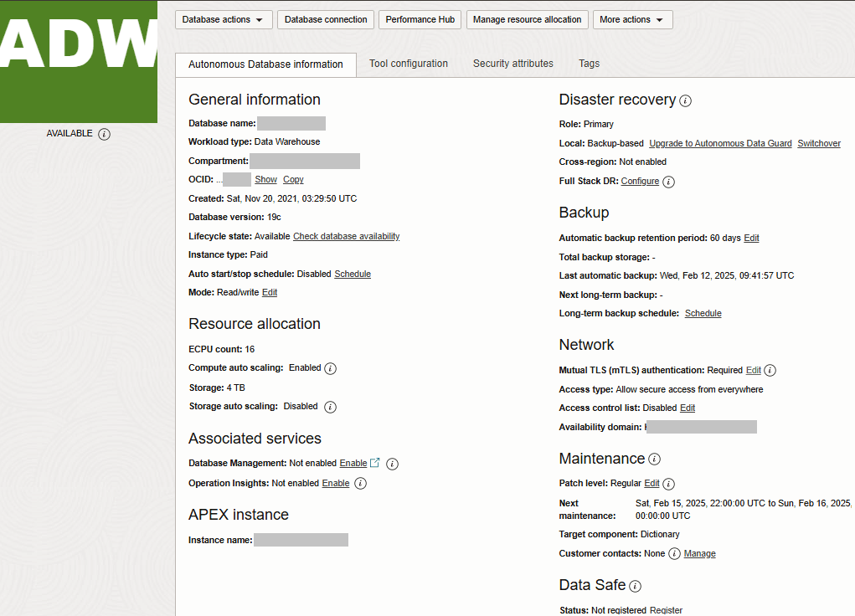Switch to the Tool configuration tab
Image resolution: width=855 pixels, height=616 pixels.
(408, 63)
